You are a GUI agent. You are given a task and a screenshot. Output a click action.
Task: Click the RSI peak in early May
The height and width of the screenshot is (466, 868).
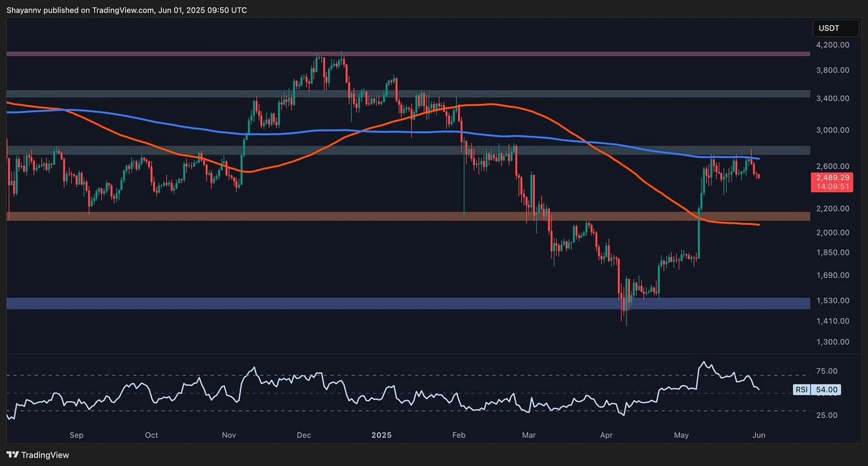(703, 363)
